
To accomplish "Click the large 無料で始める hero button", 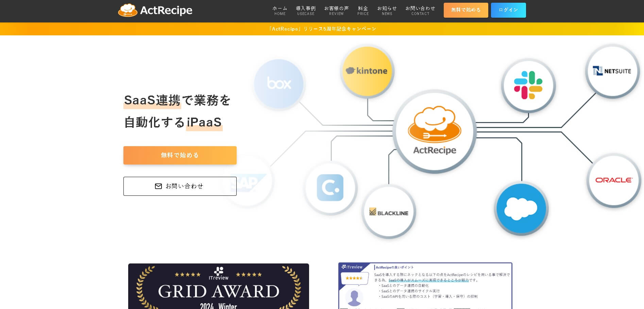I will click(180, 155).
